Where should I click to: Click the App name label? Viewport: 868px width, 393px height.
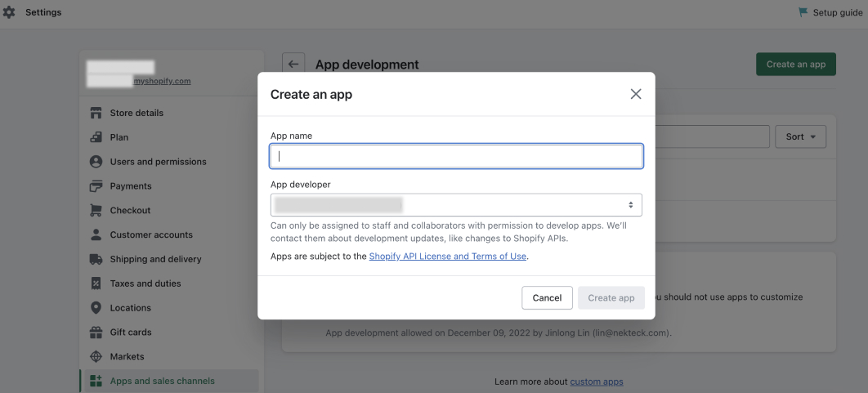291,136
